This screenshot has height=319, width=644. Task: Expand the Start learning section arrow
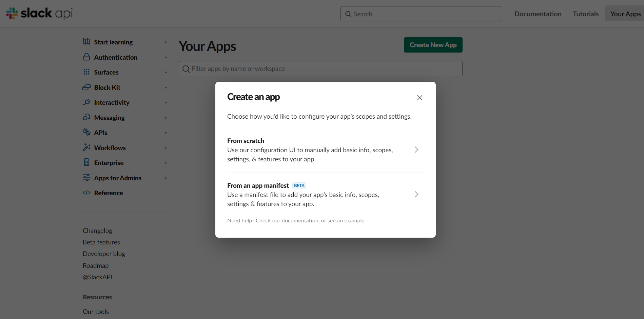click(x=166, y=42)
